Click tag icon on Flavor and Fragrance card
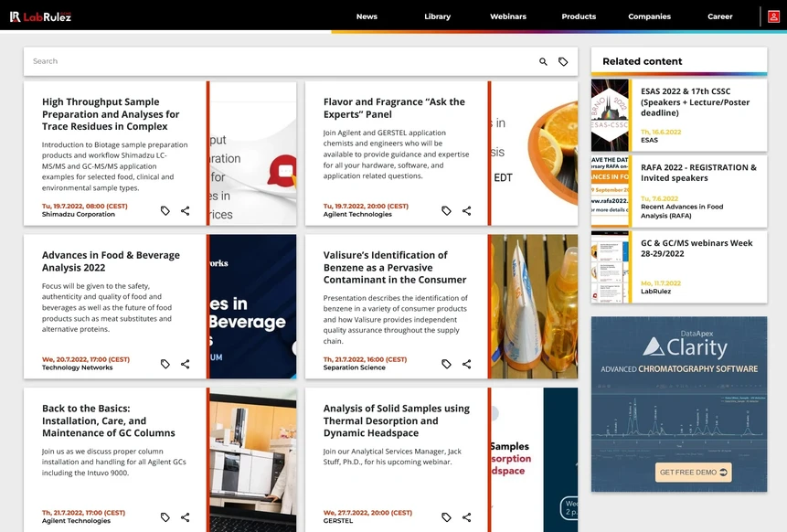The image size is (787, 532). click(446, 211)
